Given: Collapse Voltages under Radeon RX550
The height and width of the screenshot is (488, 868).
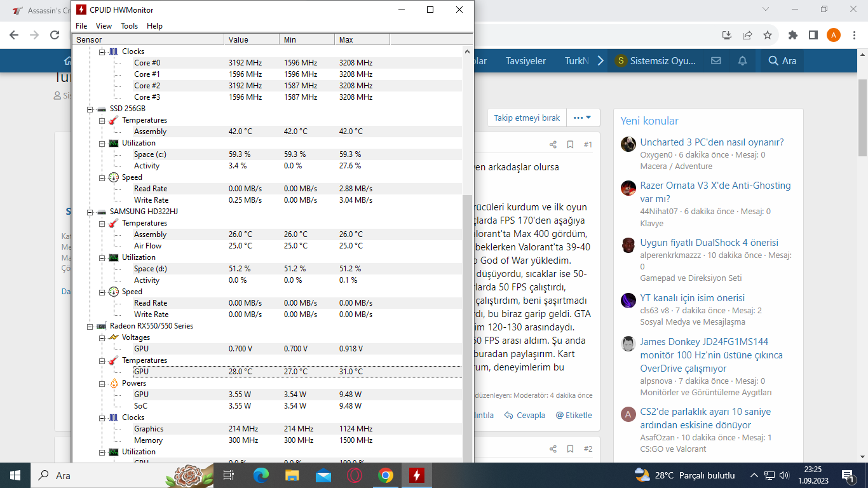Looking at the screenshot, I should tap(102, 337).
